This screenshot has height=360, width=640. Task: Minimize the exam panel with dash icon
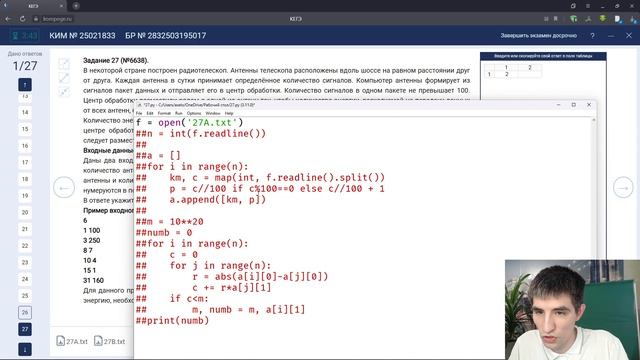coord(611,36)
